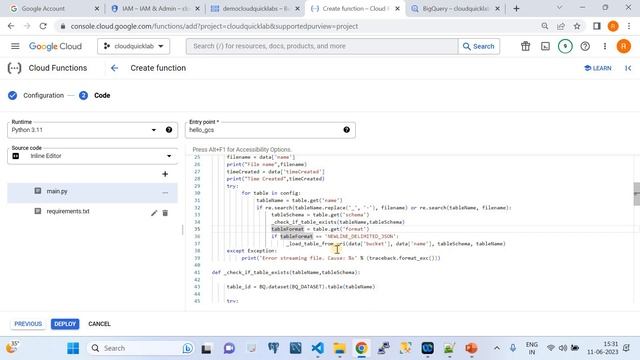Open the Google Cloud navigation menu
This screenshot has width=640, height=360.
(15, 46)
